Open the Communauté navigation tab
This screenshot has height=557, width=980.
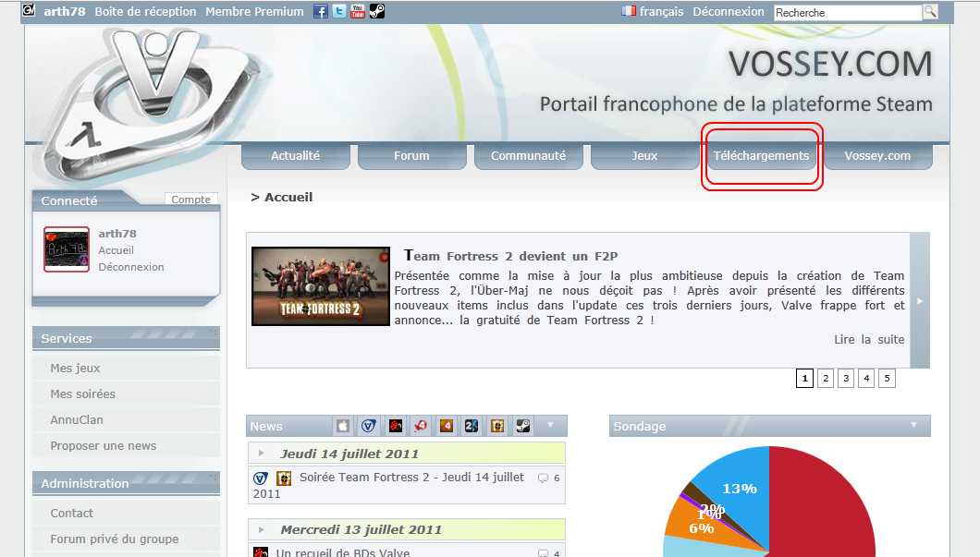point(529,156)
